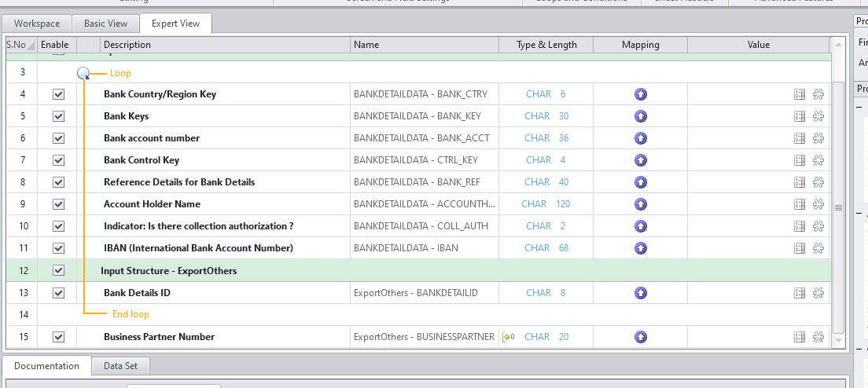
Task: Sort by the S.No column header
Action: click(20, 45)
